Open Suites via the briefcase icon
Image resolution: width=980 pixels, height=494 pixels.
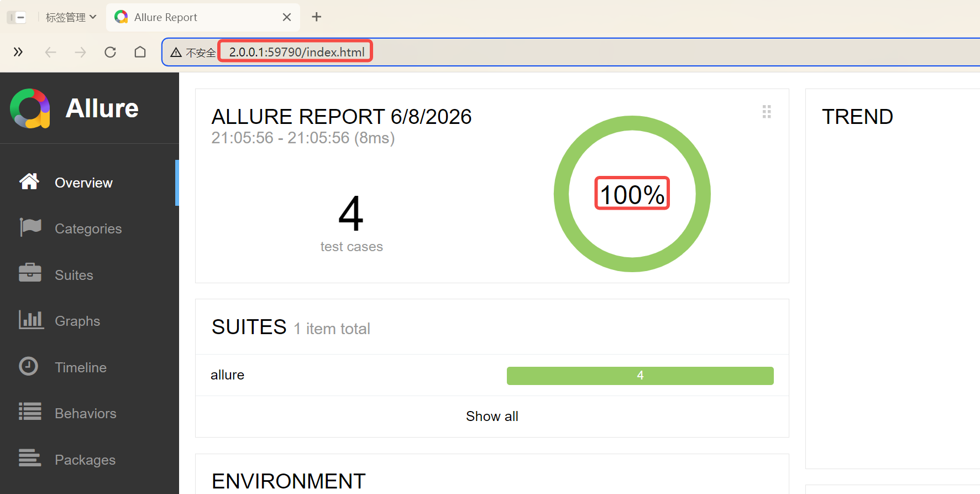pyautogui.click(x=30, y=273)
